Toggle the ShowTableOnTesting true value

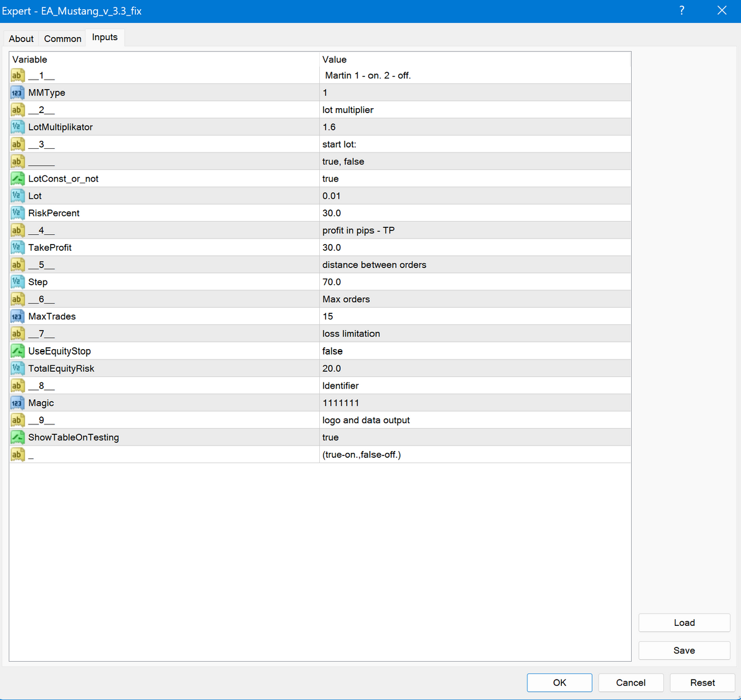330,437
